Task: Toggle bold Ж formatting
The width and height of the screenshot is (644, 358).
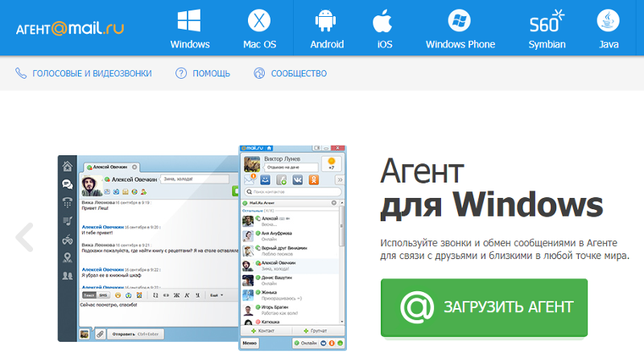Action: point(176,295)
